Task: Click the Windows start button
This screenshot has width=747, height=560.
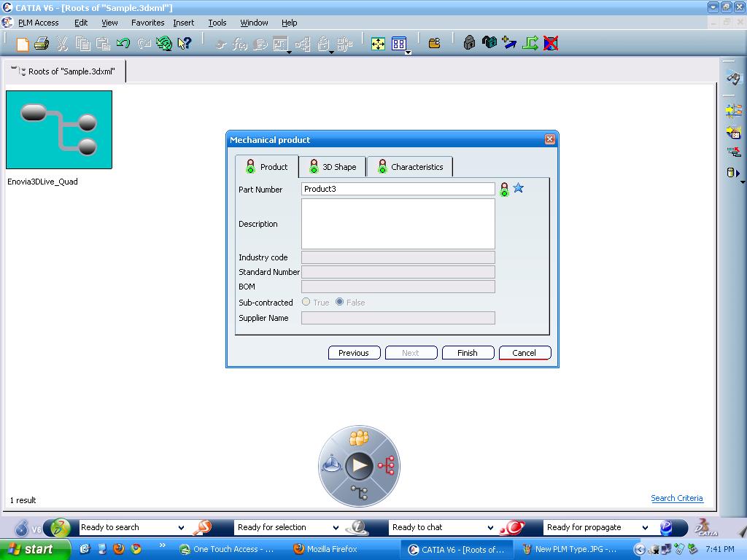Action: (35, 549)
